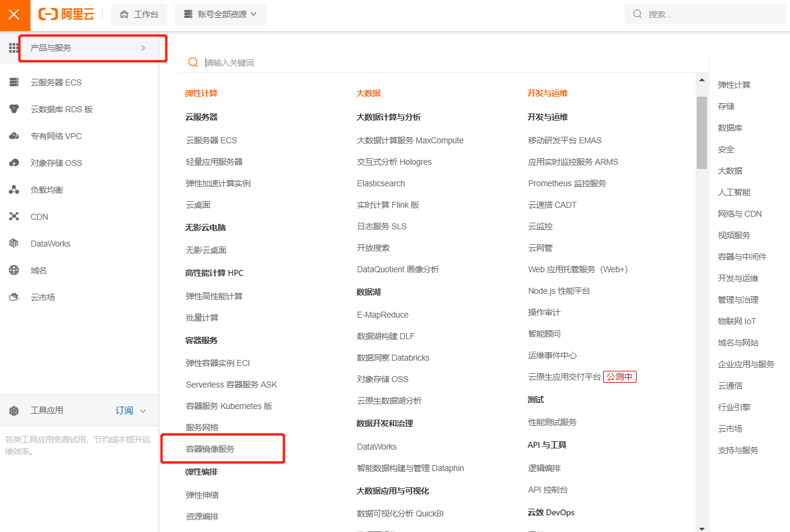
Task: Click the resource stack icon beside 账号全部资源
Action: tap(189, 14)
